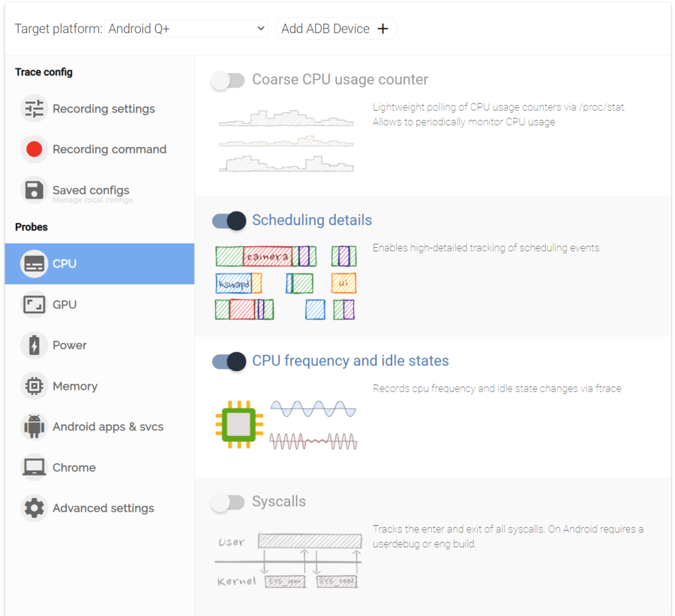675x616 pixels.
Task: Disable the Scheduling details toggle
Action: tap(229, 221)
